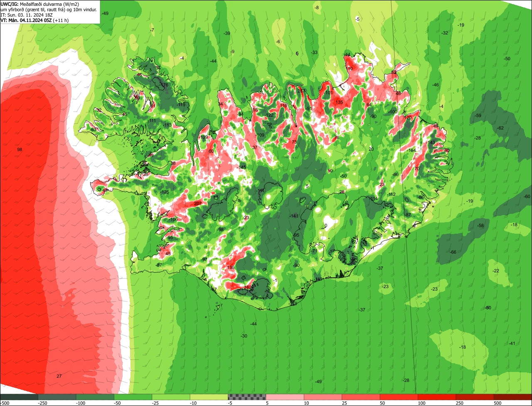Click the map value '-141' in central Iceland

(x=294, y=216)
